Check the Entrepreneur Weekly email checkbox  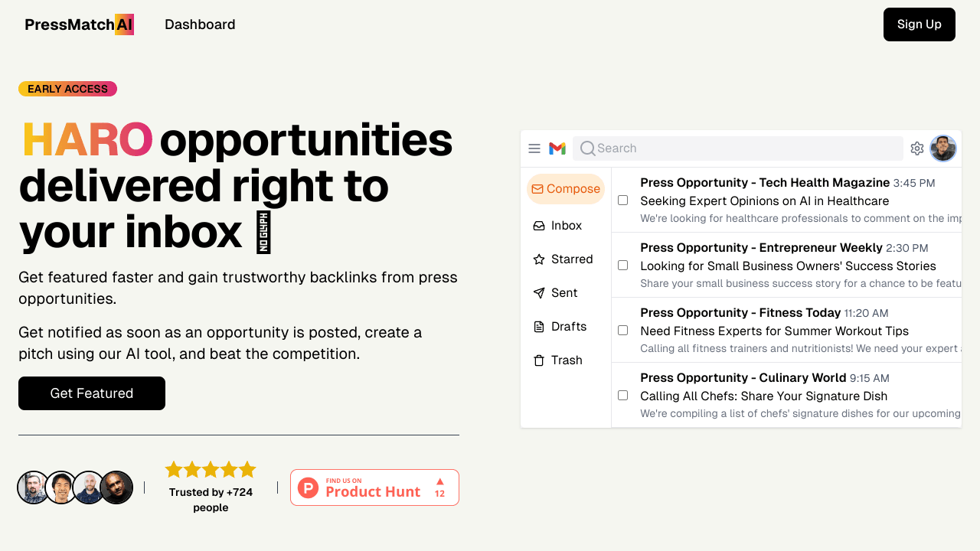click(623, 265)
